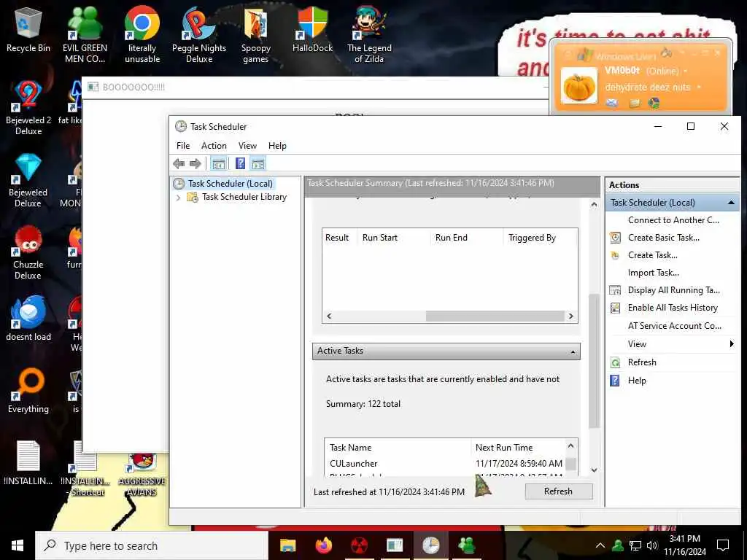Select the CULauncher task row
Image resolution: width=747 pixels, height=560 pixels.
[x=446, y=463]
